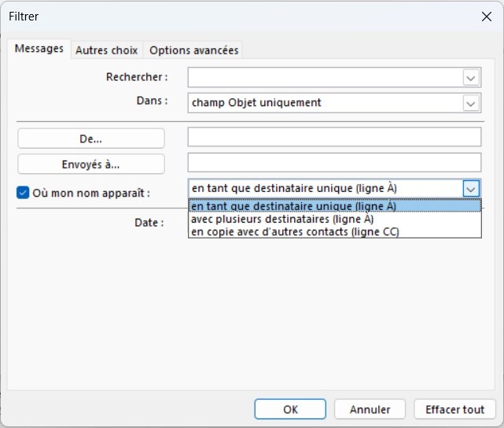Click the input field beside Envoyés à...

click(334, 162)
